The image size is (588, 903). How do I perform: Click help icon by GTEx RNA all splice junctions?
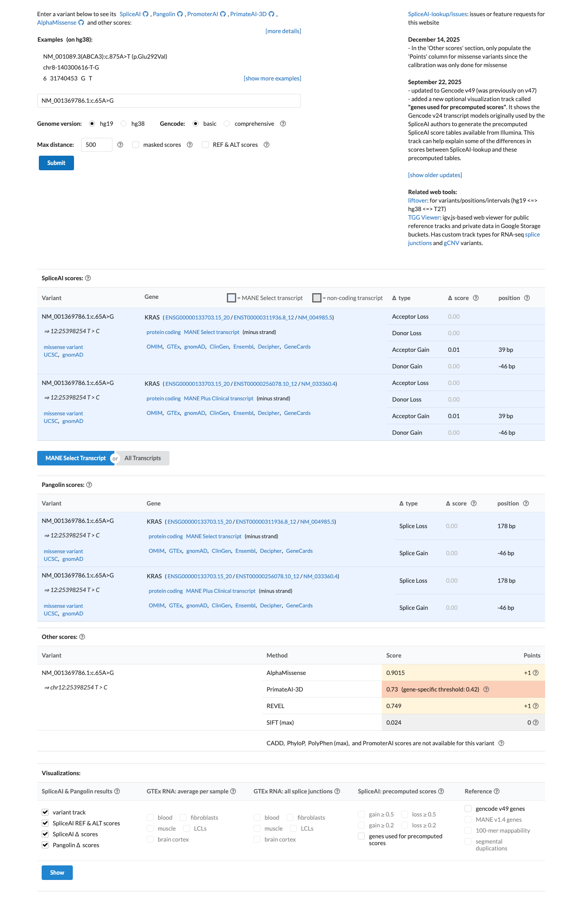pos(337,791)
